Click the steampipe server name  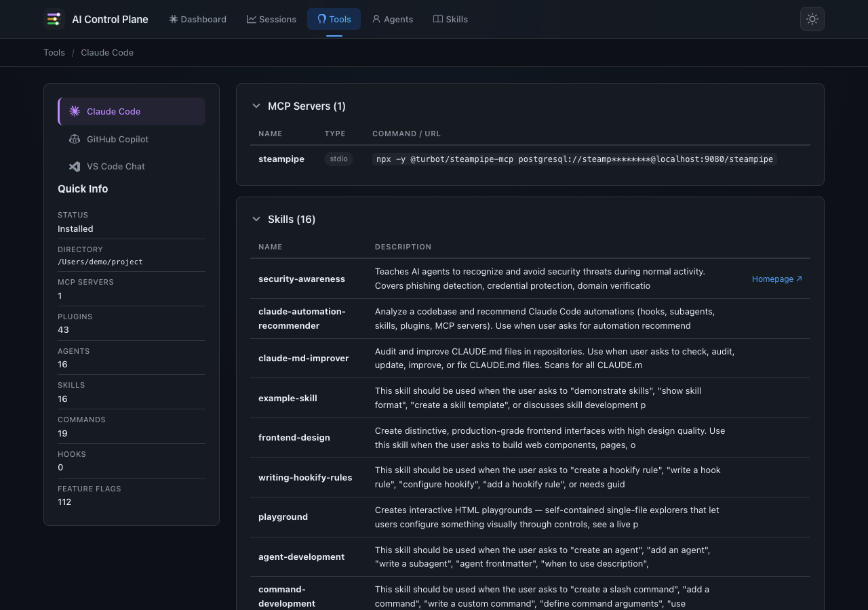tap(281, 159)
